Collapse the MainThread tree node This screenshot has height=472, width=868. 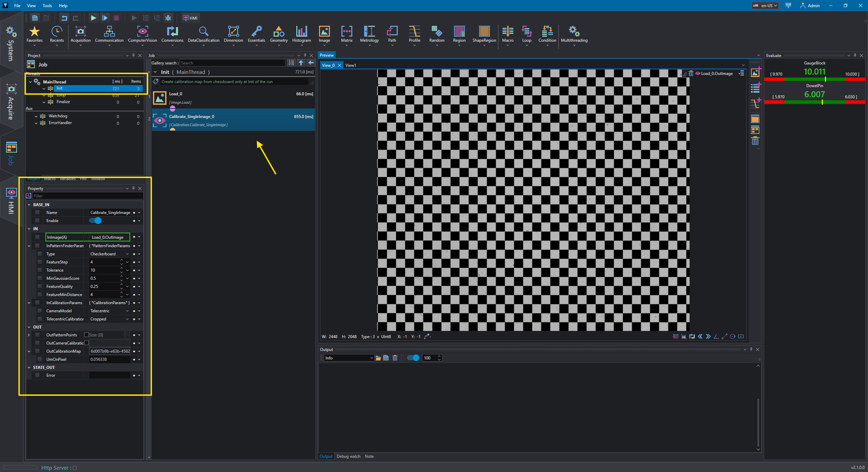pos(31,82)
